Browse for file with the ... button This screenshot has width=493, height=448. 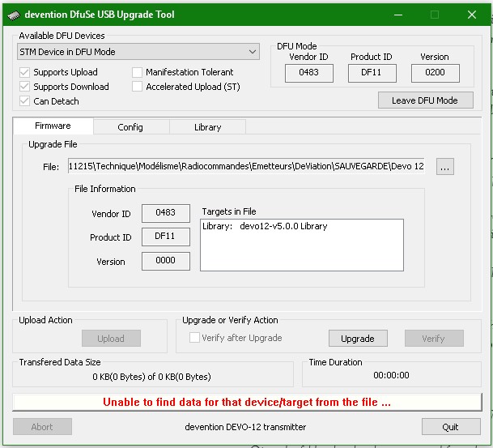point(445,166)
